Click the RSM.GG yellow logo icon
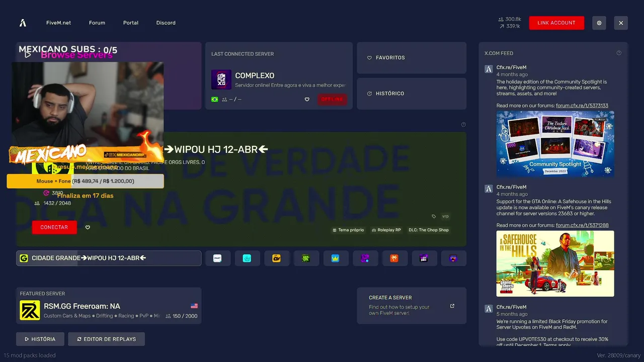Viewport: 644px width, 362px height. pyautogui.click(x=30, y=310)
